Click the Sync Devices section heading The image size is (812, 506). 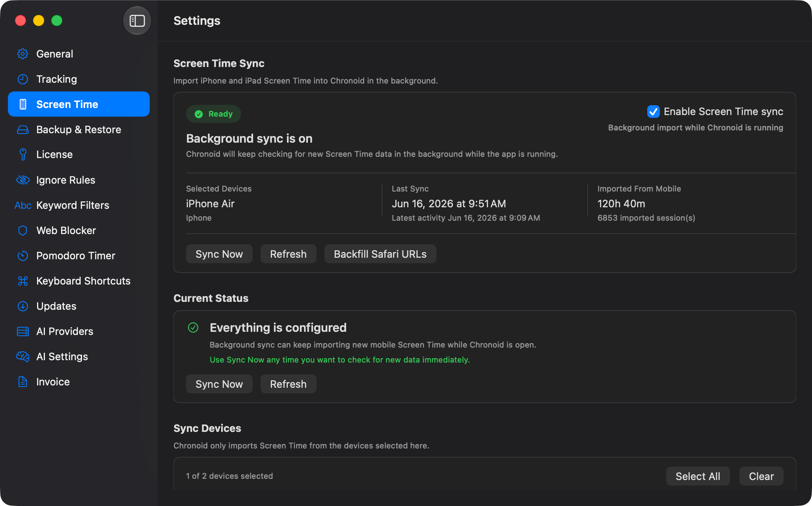pos(207,428)
